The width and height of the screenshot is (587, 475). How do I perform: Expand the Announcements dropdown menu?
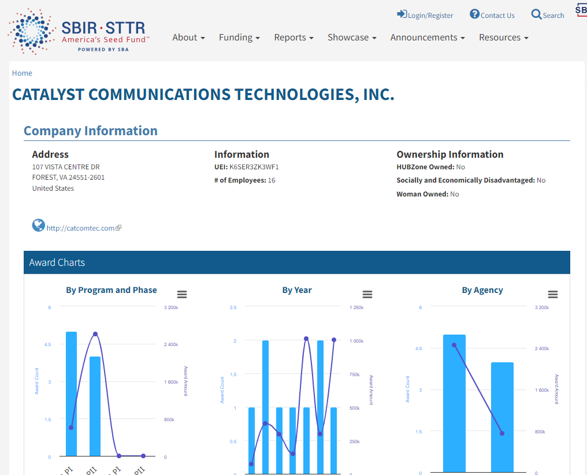tap(427, 37)
